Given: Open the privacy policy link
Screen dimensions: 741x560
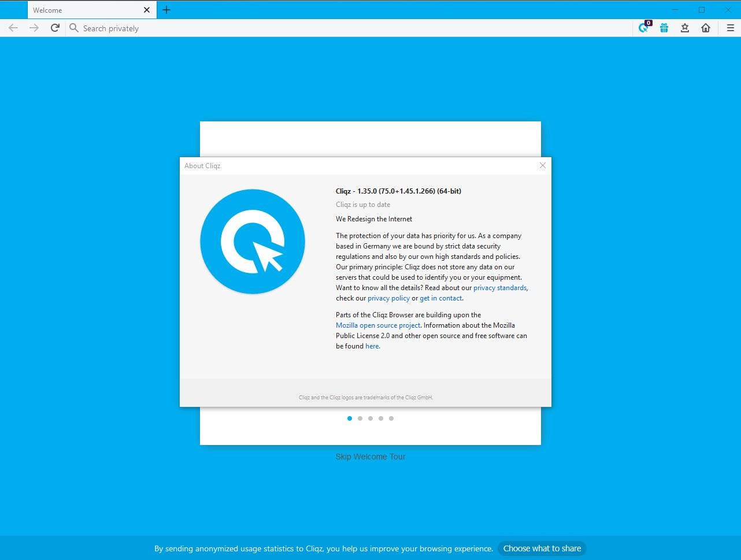Looking at the screenshot, I should (388, 298).
